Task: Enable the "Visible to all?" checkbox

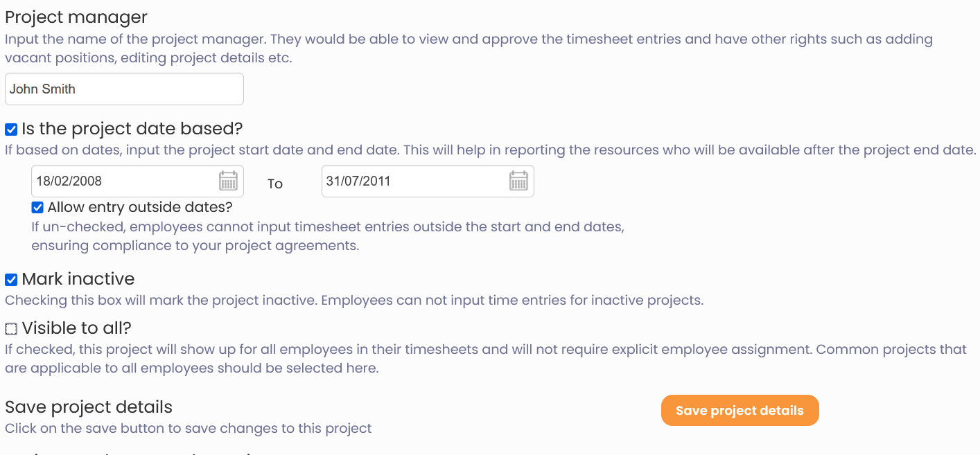Action: (11, 328)
